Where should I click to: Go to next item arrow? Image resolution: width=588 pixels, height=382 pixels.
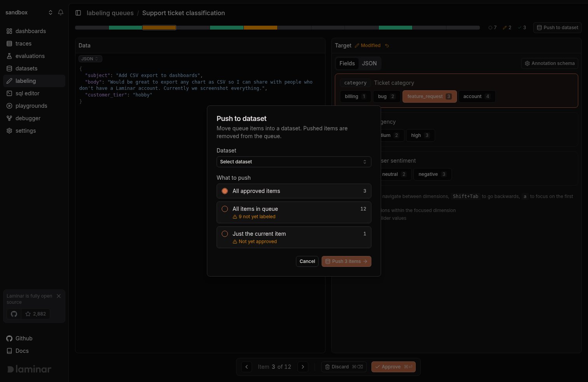coord(303,367)
